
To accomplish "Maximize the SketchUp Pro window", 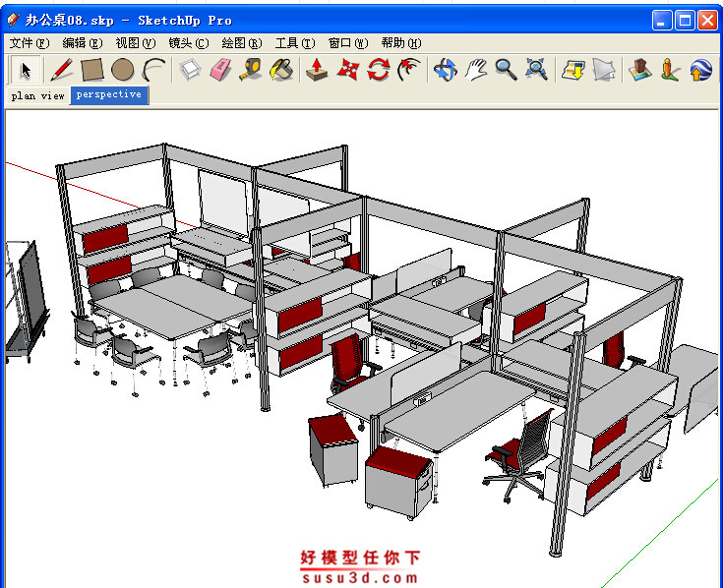I will point(685,21).
